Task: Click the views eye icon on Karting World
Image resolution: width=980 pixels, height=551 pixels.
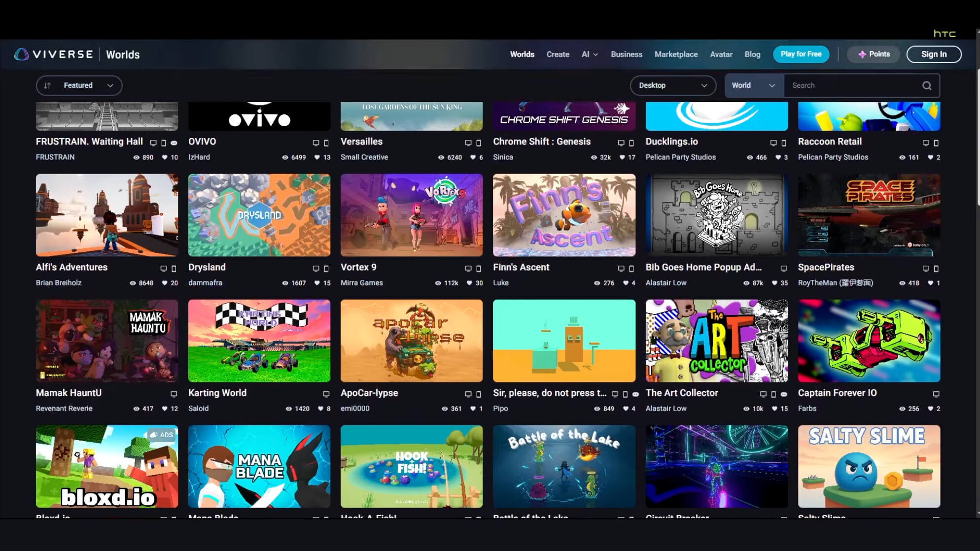Action: pyautogui.click(x=289, y=409)
